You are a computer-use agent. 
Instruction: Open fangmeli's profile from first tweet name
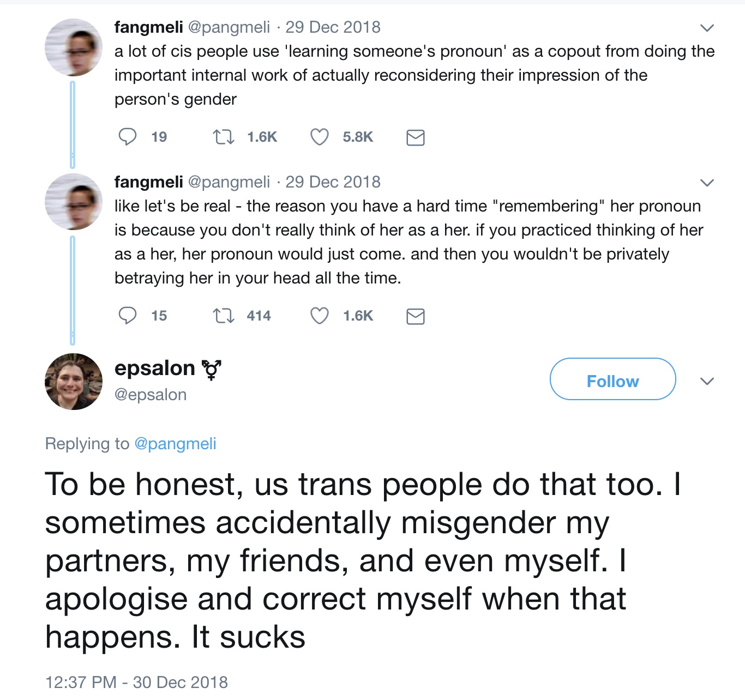(x=148, y=27)
